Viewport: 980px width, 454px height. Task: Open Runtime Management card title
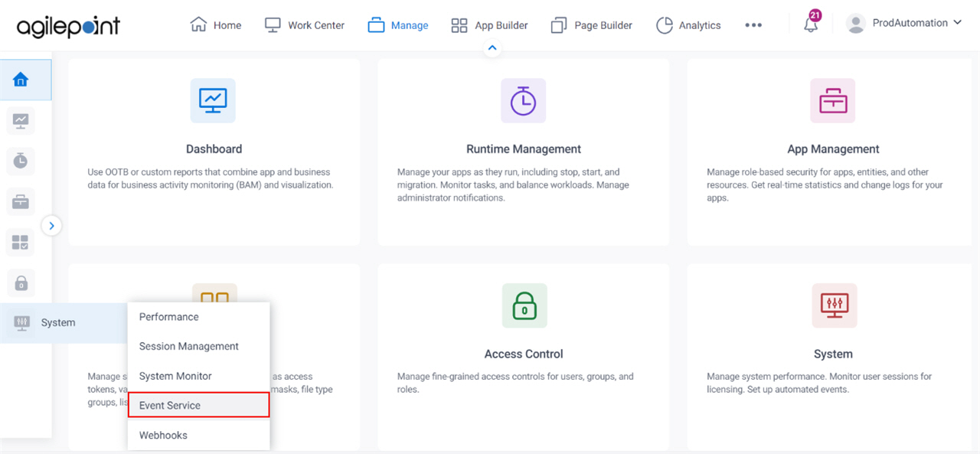(524, 149)
